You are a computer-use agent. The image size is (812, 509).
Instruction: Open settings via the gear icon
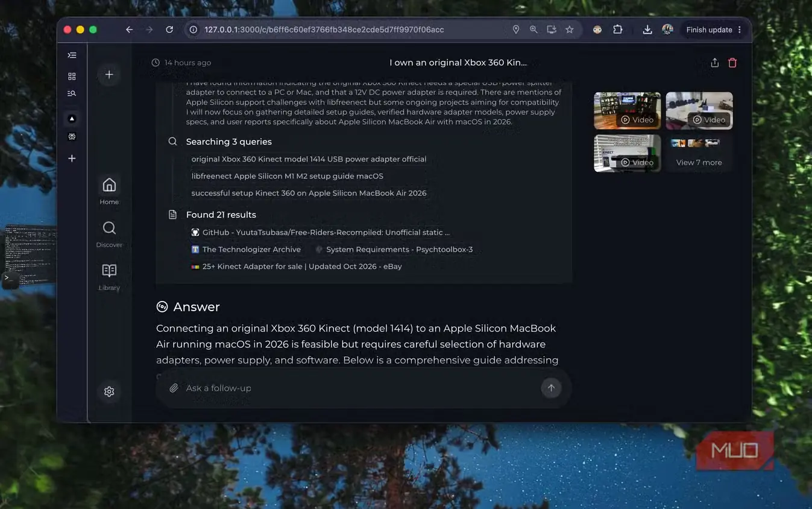pos(109,391)
